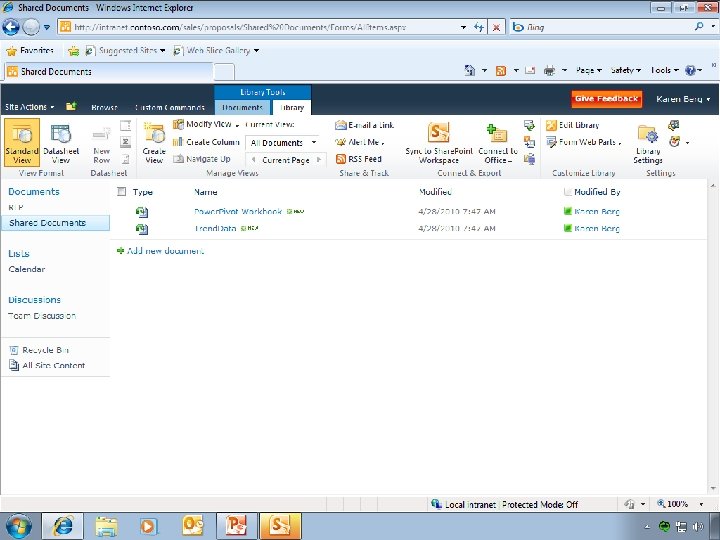Click Create Column

(x=206, y=142)
